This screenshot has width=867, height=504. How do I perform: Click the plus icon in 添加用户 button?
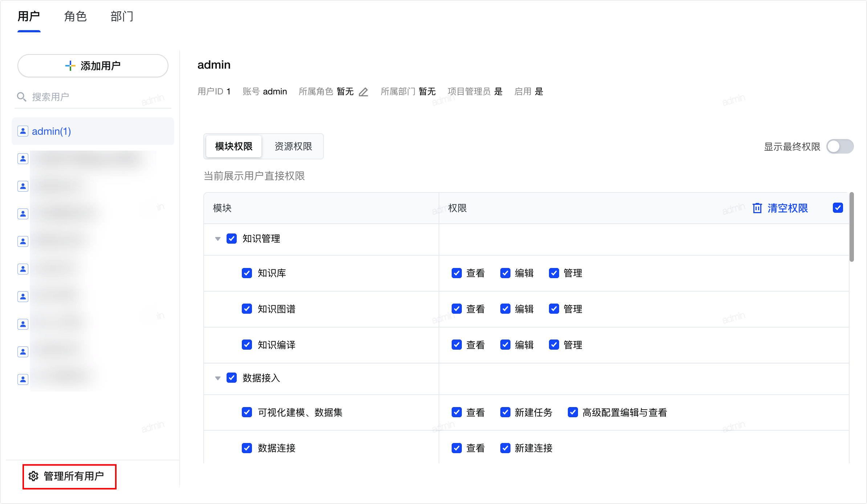click(70, 66)
